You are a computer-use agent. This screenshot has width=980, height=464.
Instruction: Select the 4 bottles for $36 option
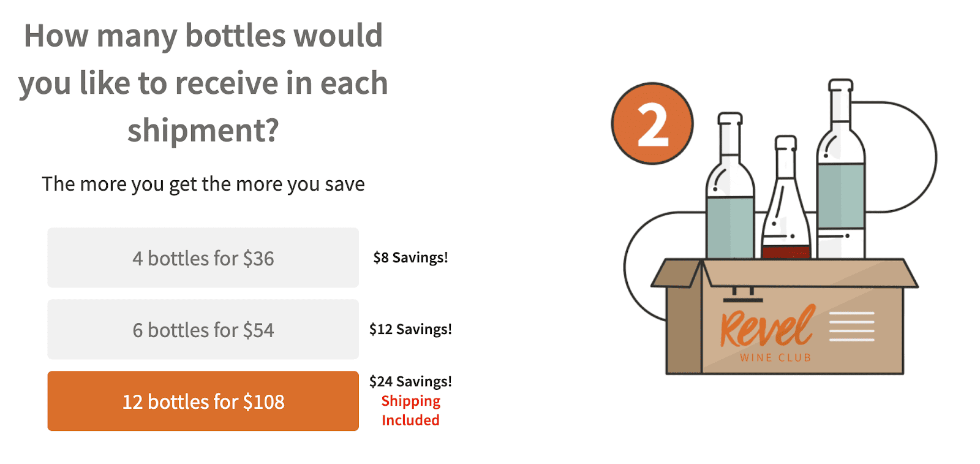pyautogui.click(x=203, y=258)
